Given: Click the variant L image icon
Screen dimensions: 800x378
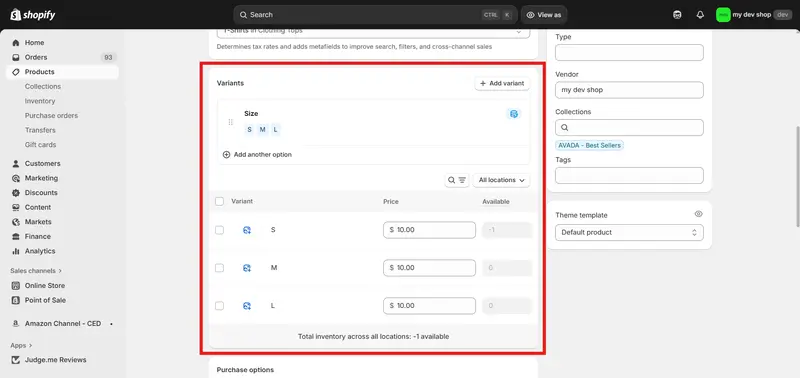Looking at the screenshot, I should pos(247,306).
